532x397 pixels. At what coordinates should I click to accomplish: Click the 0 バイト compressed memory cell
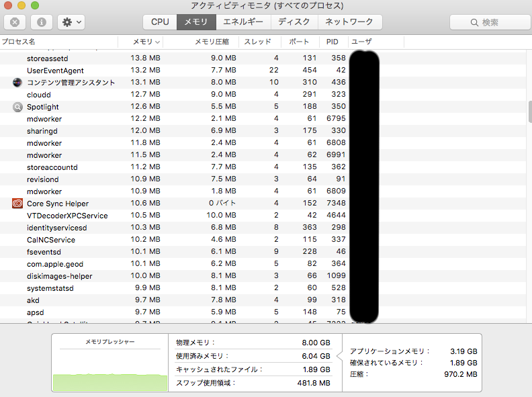pos(222,203)
